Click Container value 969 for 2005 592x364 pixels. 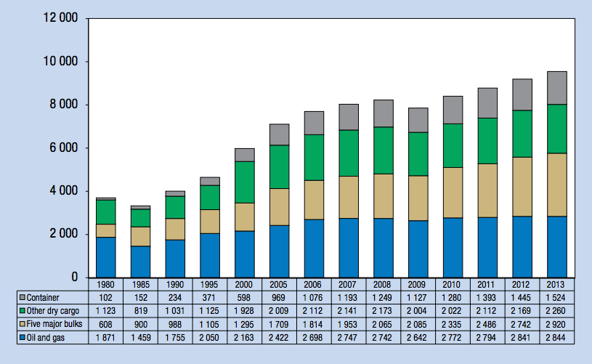pos(279,298)
